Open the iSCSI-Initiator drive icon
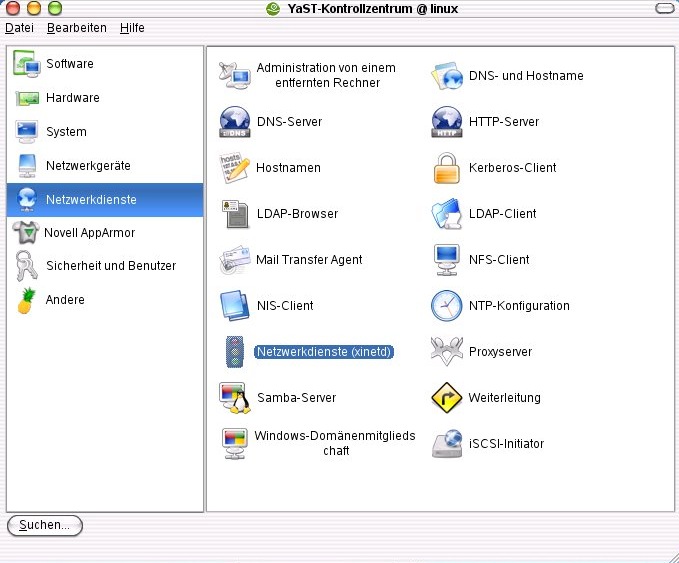 click(447, 443)
